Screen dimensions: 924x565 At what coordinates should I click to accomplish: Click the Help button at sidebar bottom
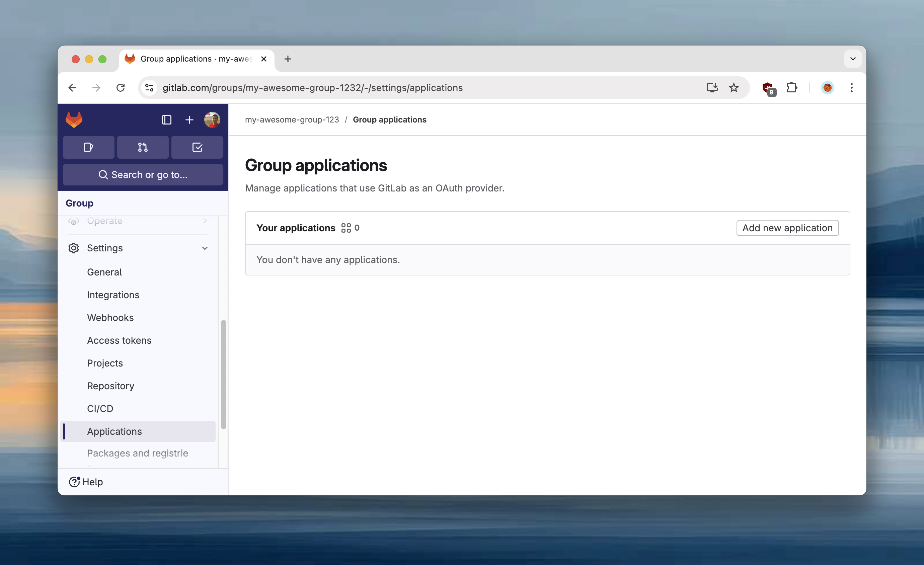tap(86, 482)
